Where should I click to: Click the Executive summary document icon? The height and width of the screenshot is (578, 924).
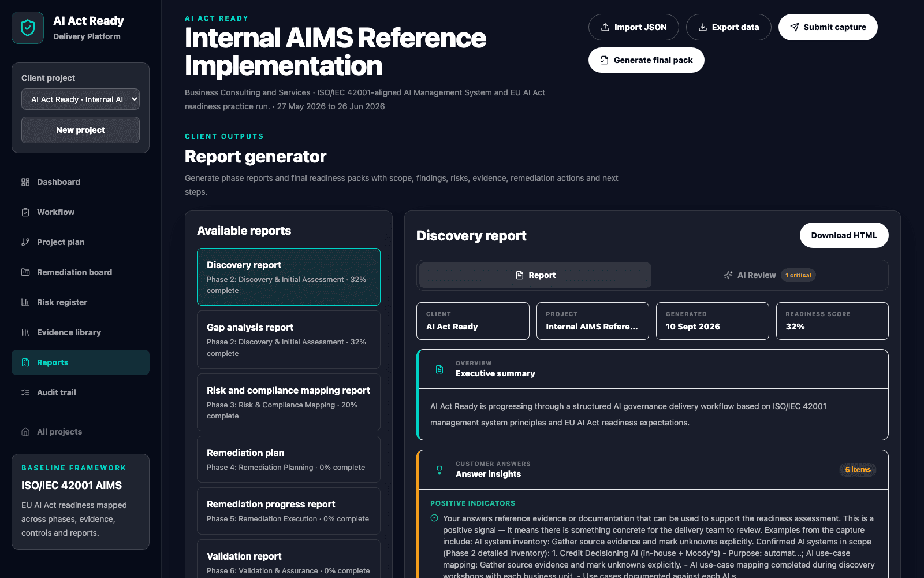439,369
